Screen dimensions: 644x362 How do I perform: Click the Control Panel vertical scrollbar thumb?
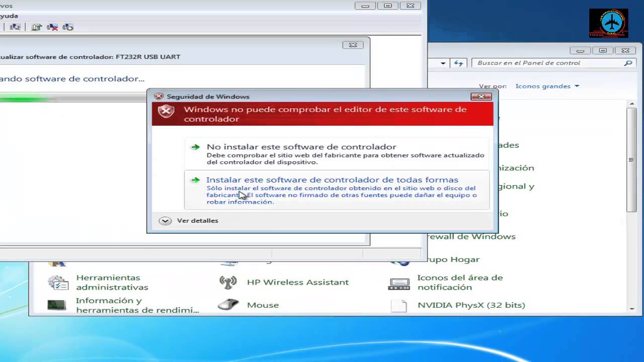pyautogui.click(x=631, y=159)
